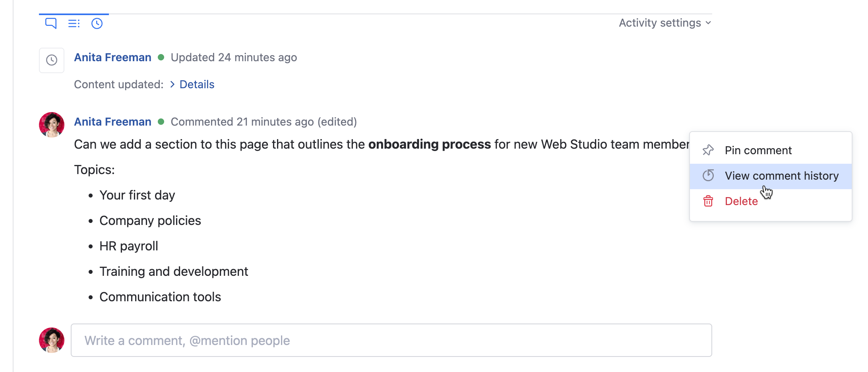
Task: Open Anita Freeman's profile from the update entry
Action: coord(112,58)
